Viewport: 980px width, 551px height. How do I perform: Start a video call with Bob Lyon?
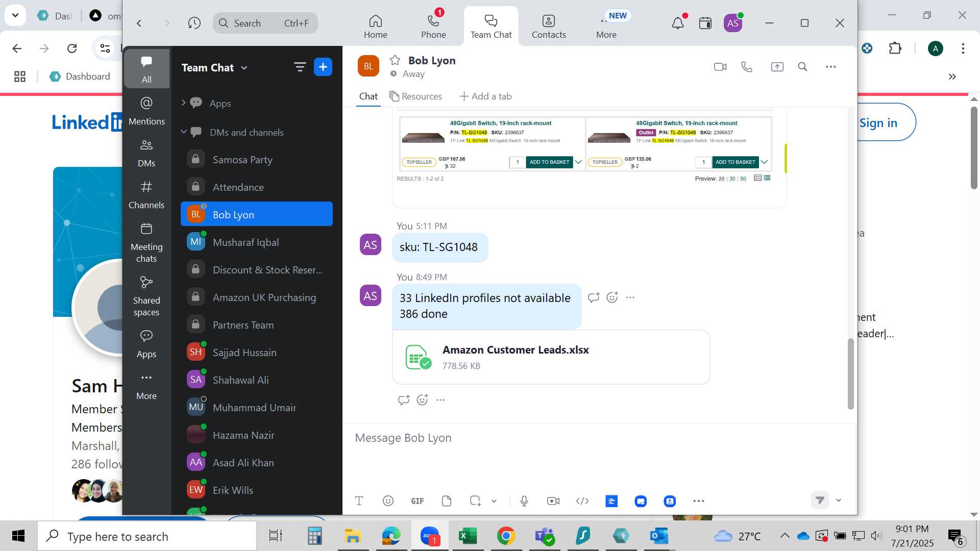tap(720, 67)
